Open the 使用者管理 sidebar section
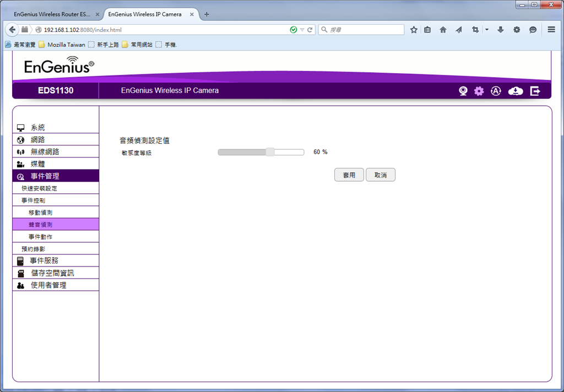The height and width of the screenshot is (392, 564). 56,285
